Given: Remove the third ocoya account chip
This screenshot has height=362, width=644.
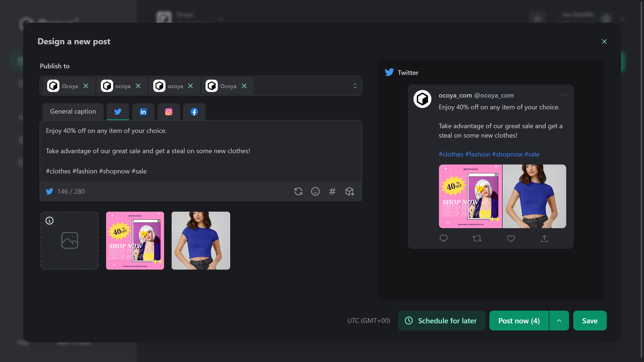Looking at the screenshot, I should [x=190, y=86].
